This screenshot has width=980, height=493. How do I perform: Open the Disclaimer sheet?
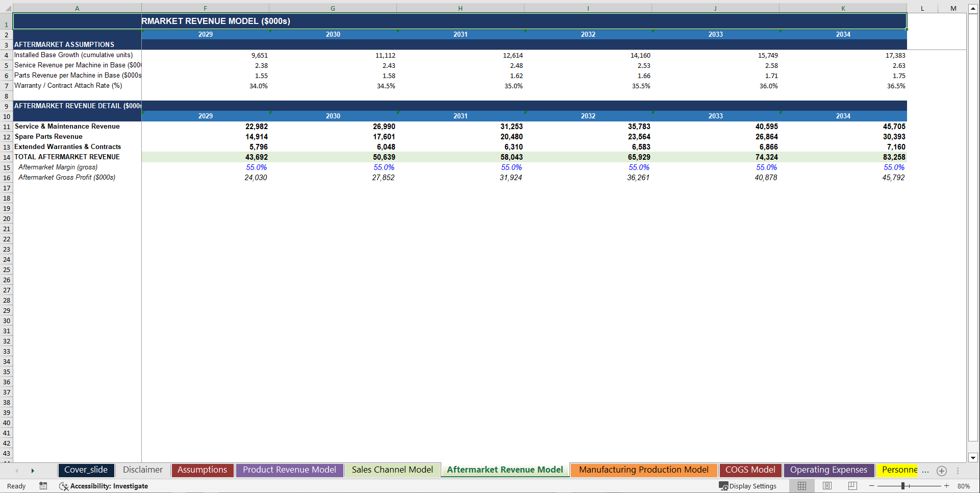(143, 470)
